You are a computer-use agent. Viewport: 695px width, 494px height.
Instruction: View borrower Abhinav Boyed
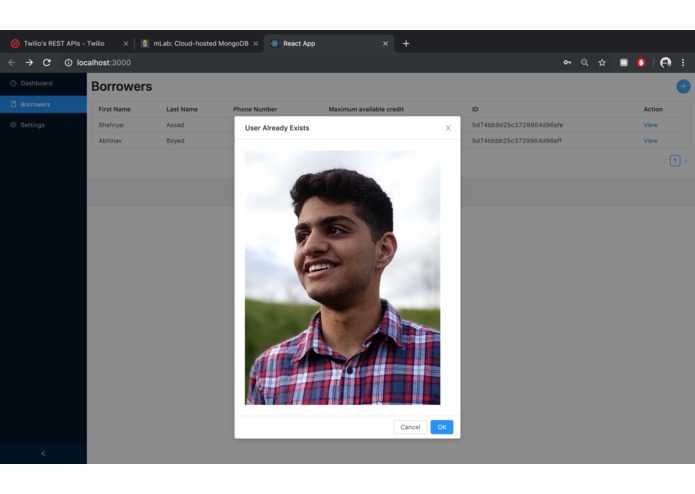650,140
